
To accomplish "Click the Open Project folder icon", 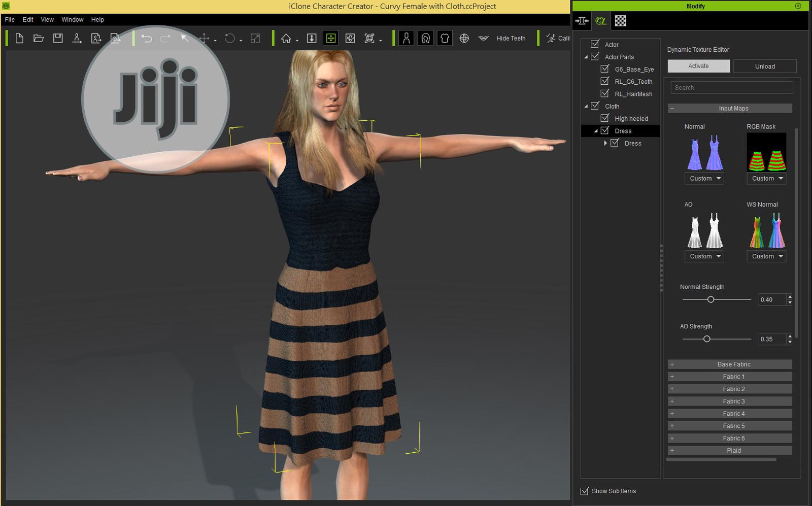I will click(39, 39).
